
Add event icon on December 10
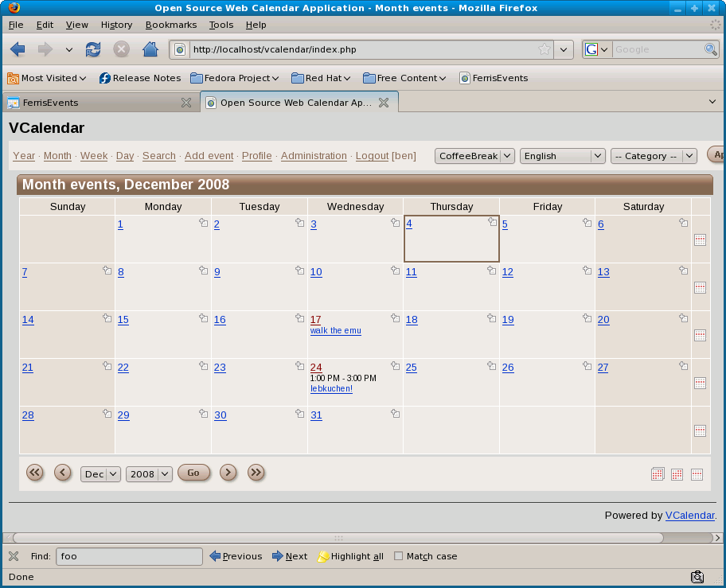click(x=395, y=271)
